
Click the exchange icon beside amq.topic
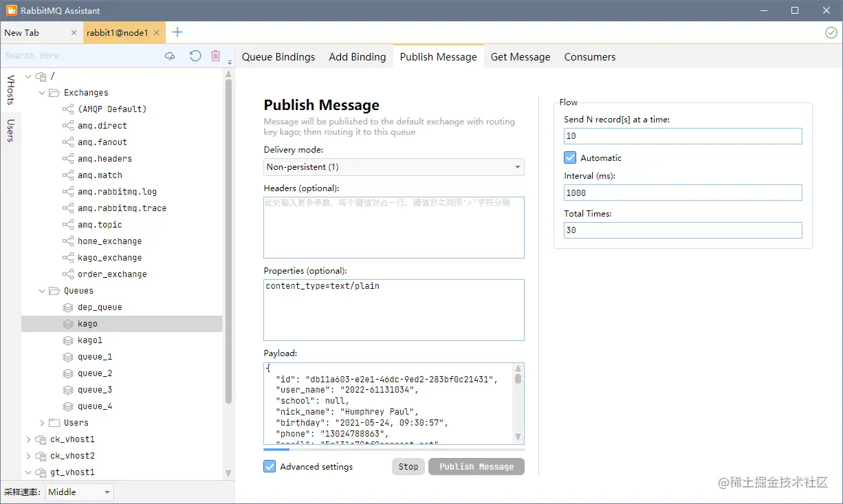click(x=68, y=225)
